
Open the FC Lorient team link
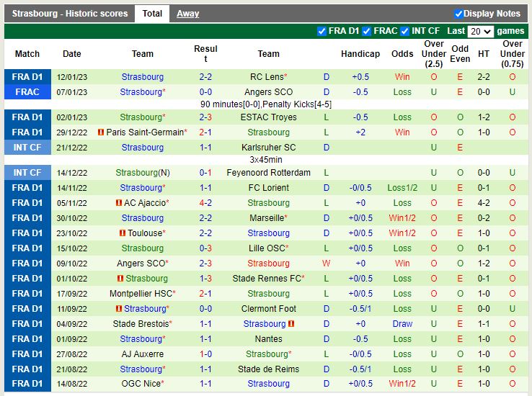point(268,188)
